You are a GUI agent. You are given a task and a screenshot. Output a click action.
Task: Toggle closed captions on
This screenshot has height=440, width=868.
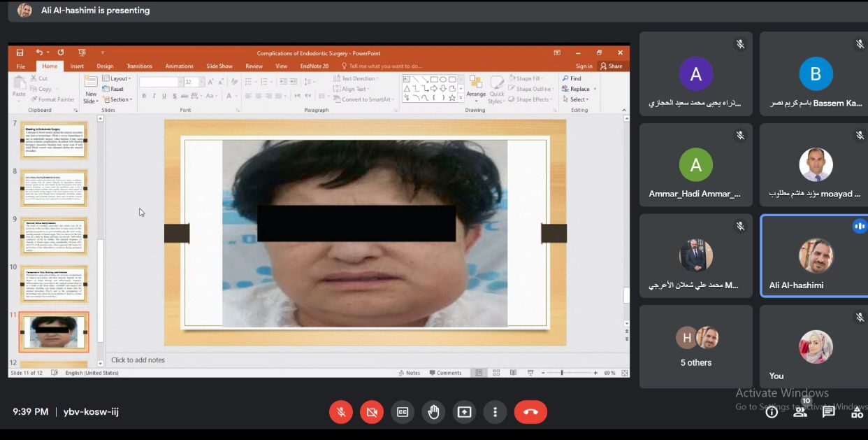coord(403,412)
